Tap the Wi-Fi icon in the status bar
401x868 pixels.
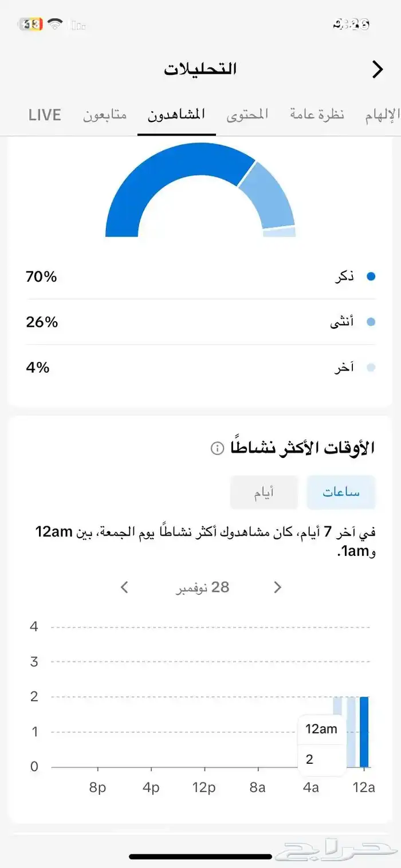point(55,24)
